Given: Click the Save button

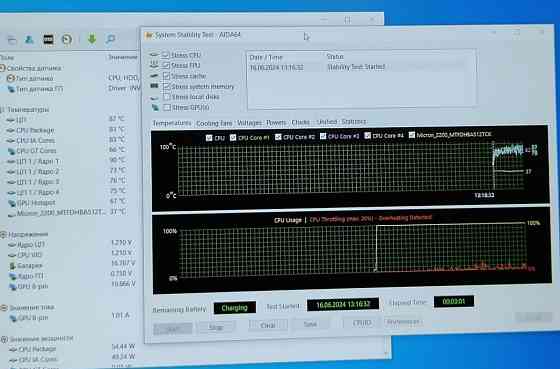Looking at the screenshot, I should [310, 324].
